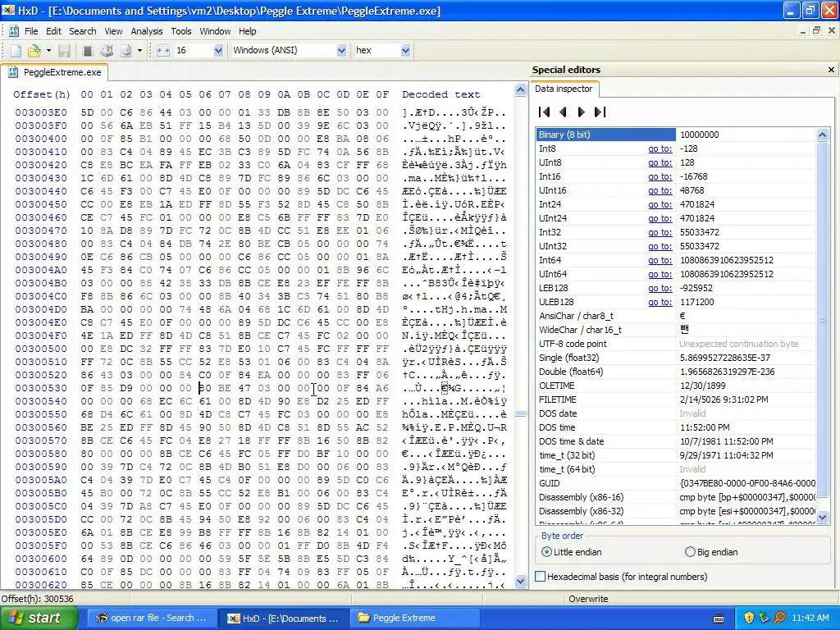Click the Save disk toolbar icon
Screen dimensions: 840x630
pos(64,50)
